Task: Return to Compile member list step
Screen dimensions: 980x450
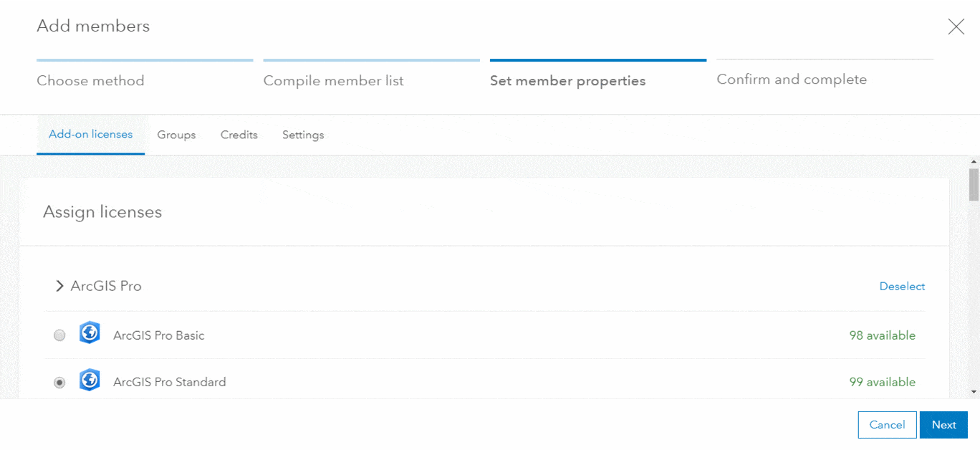Action: click(334, 80)
